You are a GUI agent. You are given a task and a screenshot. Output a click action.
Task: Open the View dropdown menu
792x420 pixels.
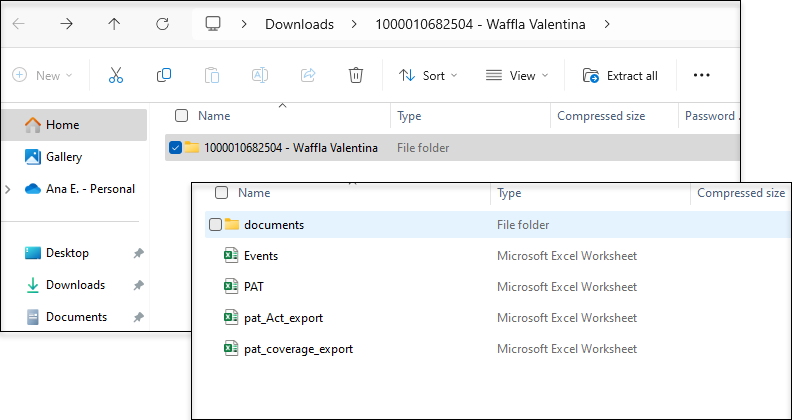[x=517, y=75]
